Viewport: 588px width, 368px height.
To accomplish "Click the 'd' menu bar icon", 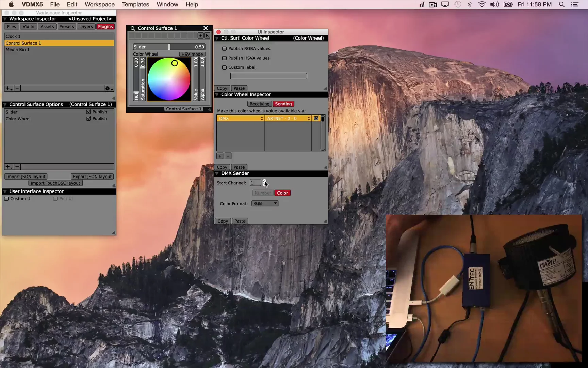I will pos(422,4).
